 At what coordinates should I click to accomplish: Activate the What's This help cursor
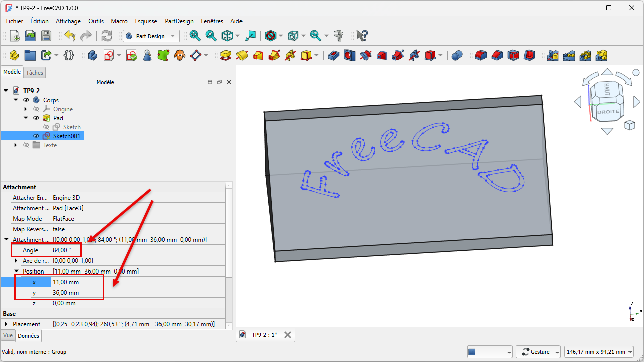[362, 36]
